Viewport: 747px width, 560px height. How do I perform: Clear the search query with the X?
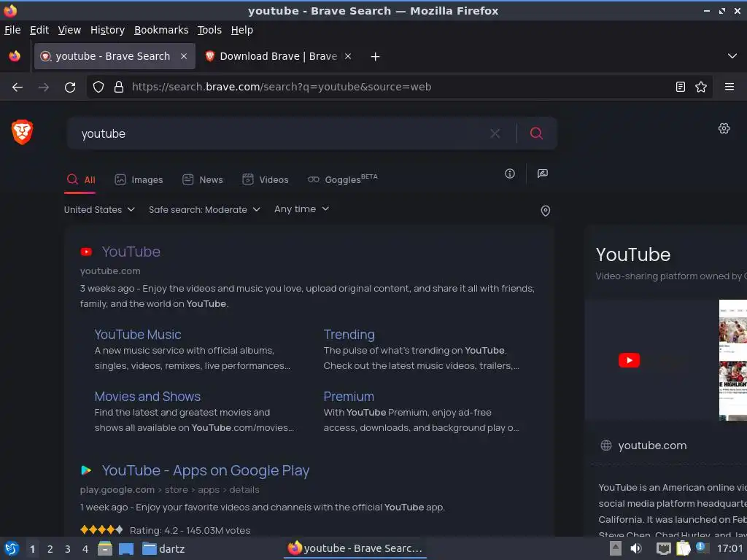(x=495, y=133)
